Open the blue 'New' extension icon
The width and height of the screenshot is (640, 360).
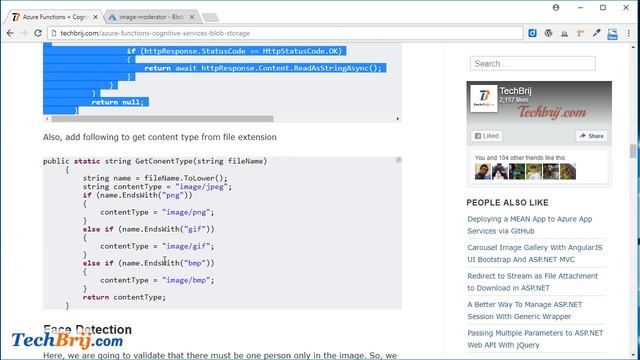pyautogui.click(x=612, y=34)
